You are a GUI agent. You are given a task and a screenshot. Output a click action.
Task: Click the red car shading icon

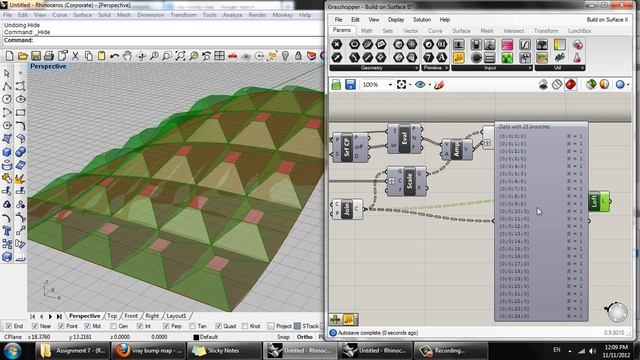point(233,56)
